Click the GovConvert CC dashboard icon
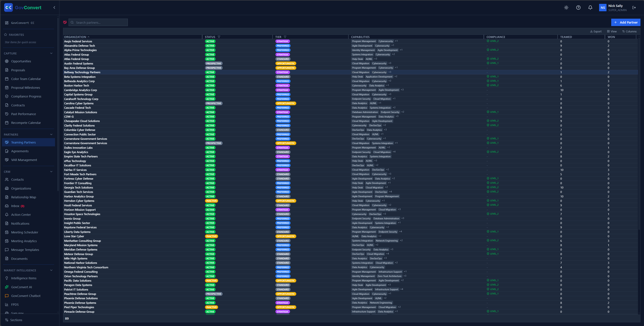This screenshot has height=326, width=644. click(x=7, y=23)
